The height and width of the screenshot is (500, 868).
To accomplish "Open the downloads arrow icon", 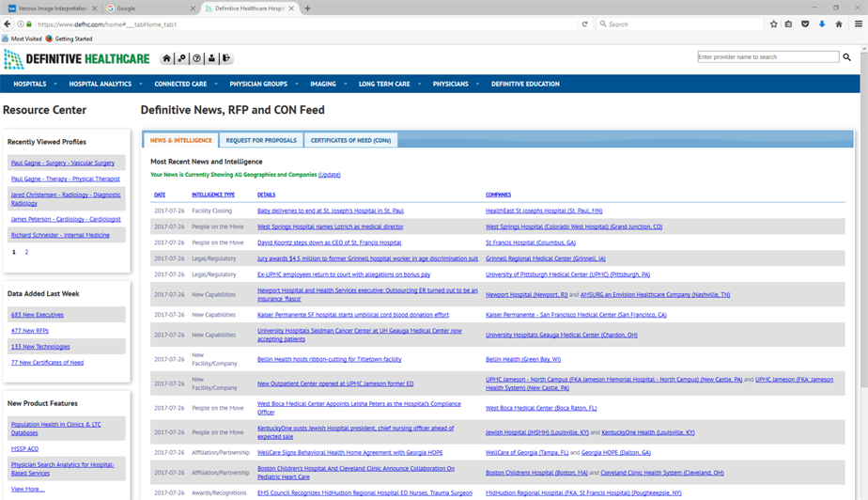I will (822, 24).
